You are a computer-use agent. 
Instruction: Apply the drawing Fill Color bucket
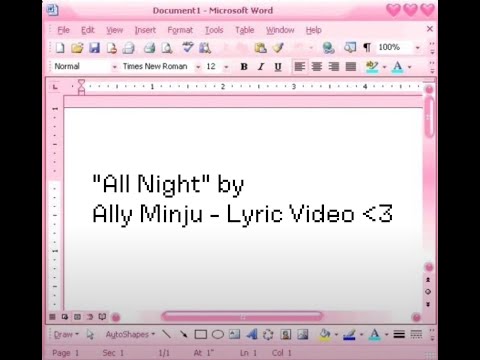(x=325, y=334)
